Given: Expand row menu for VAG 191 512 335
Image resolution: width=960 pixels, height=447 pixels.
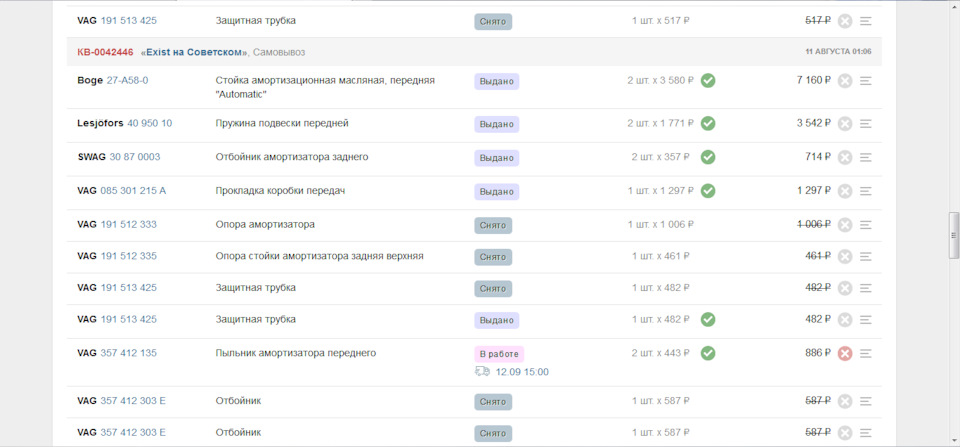Looking at the screenshot, I should [x=866, y=257].
